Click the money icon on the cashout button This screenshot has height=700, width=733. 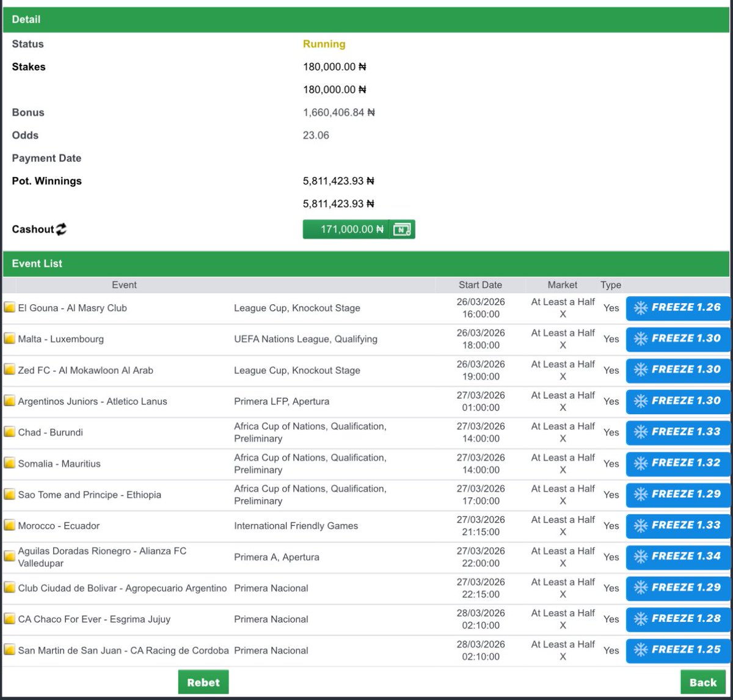[x=402, y=230]
